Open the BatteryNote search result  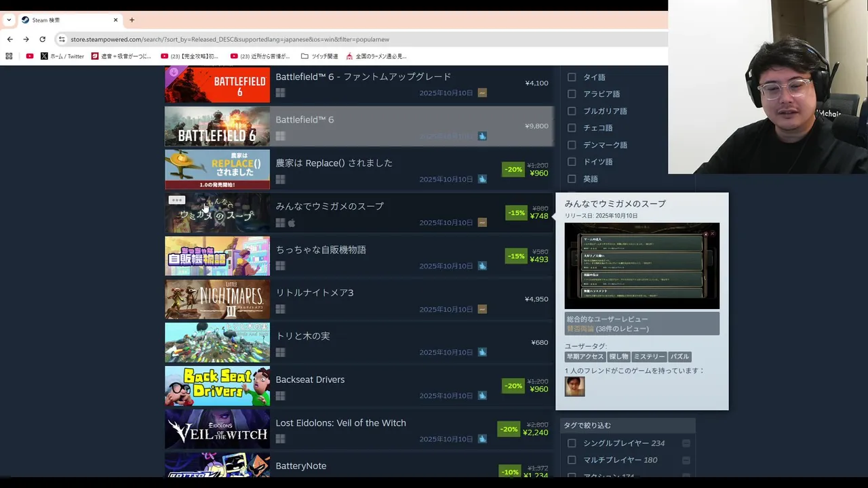[x=359, y=466]
